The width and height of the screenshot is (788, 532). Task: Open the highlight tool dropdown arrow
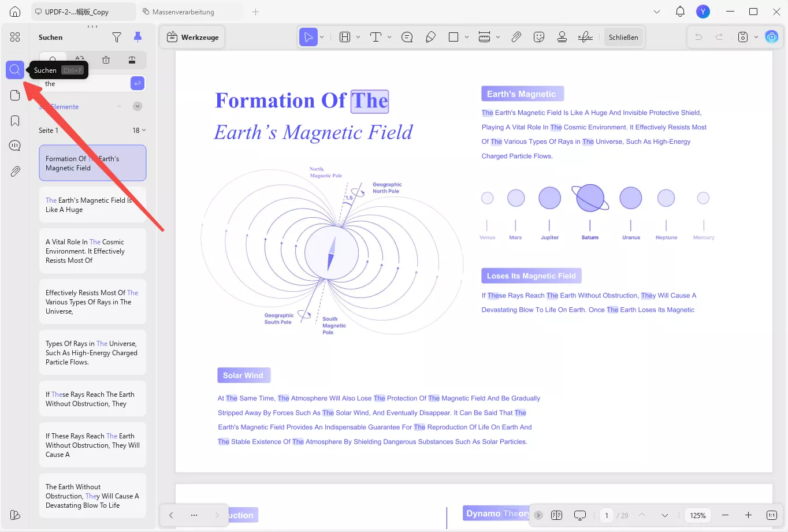pos(358,37)
